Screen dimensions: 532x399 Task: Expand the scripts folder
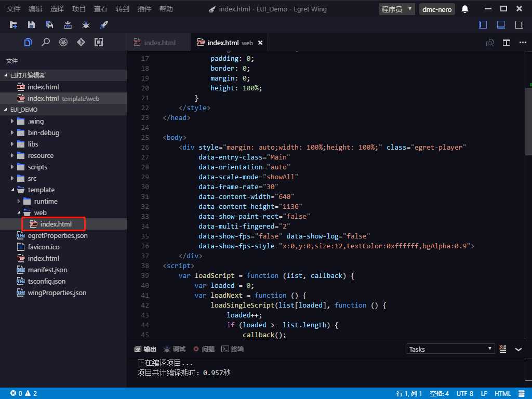[63, 167]
